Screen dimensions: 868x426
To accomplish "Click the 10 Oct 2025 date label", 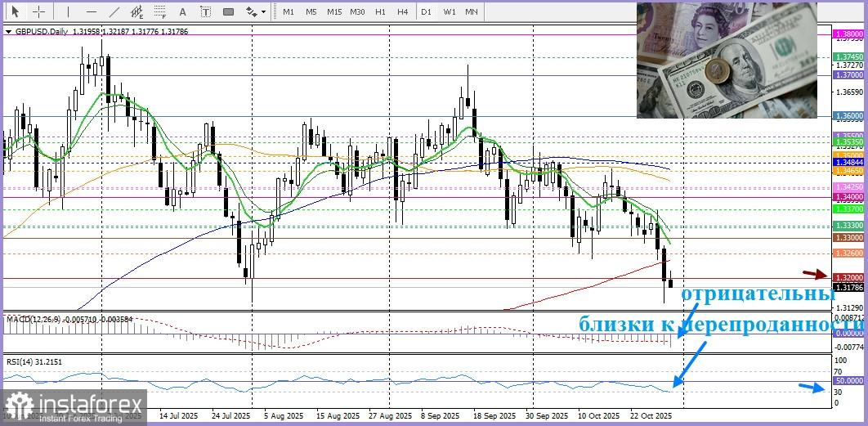I will [598, 415].
